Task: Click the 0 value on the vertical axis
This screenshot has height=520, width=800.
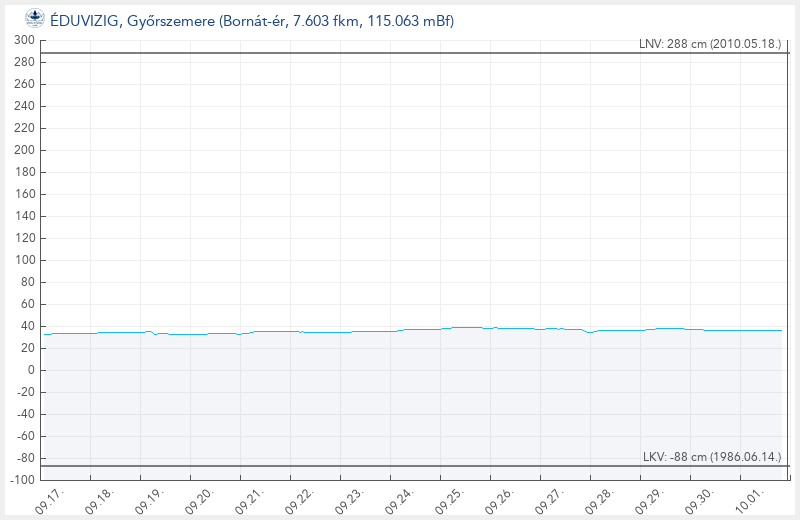Action: coord(31,370)
